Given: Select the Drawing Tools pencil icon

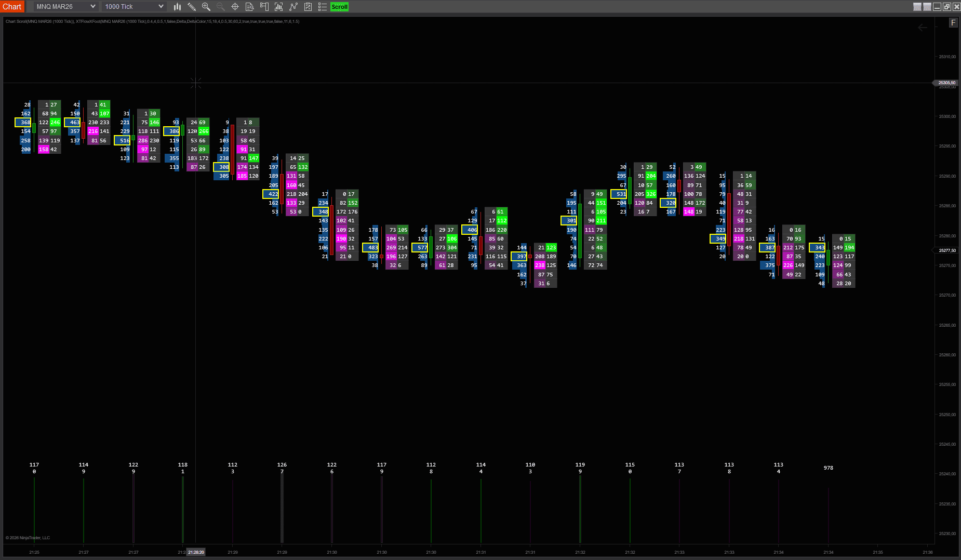Looking at the screenshot, I should (x=192, y=7).
